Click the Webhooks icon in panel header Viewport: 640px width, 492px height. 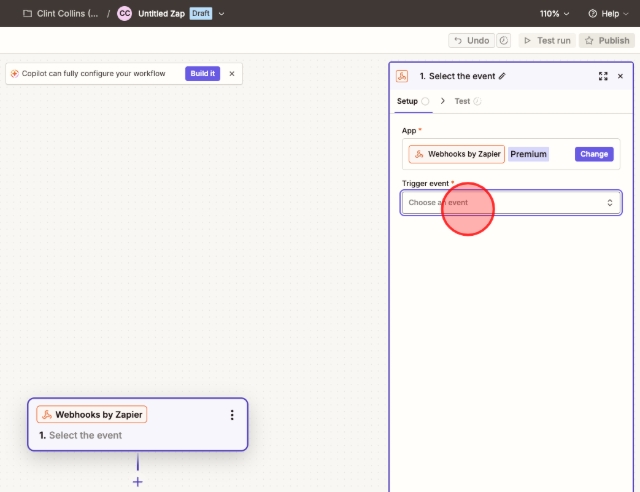[402, 76]
